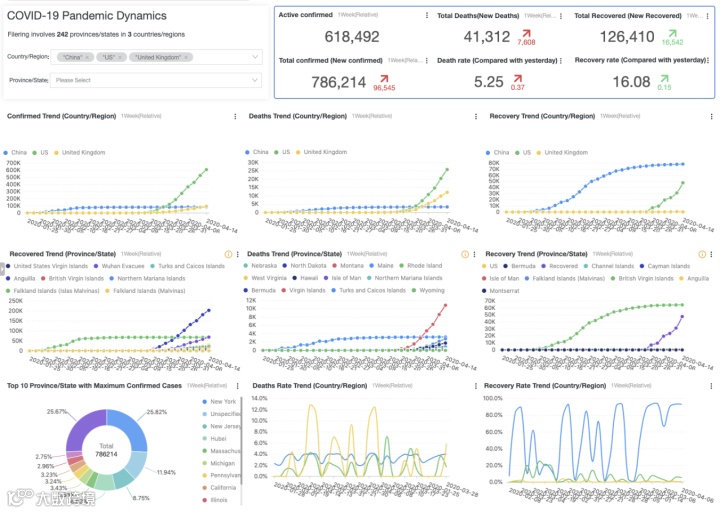Toggle United Kingdom in Recovery Trend legend
The image size is (720, 513).
pos(562,152)
